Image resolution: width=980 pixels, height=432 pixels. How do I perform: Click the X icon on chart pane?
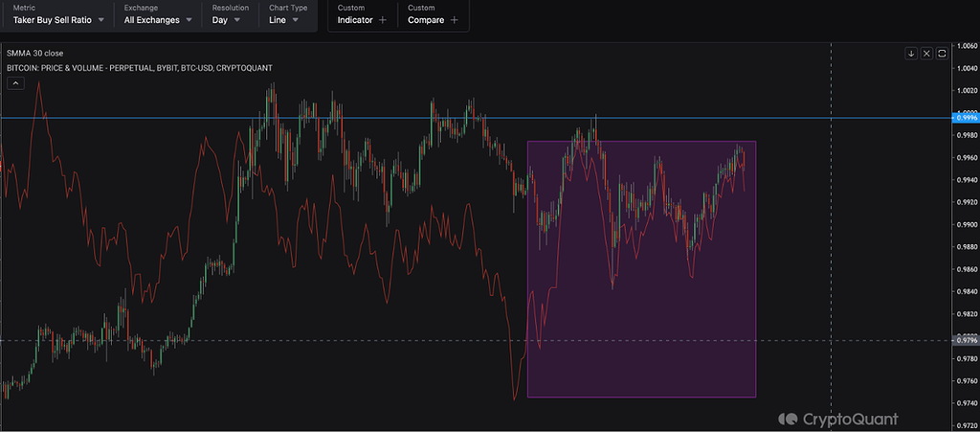(926, 53)
